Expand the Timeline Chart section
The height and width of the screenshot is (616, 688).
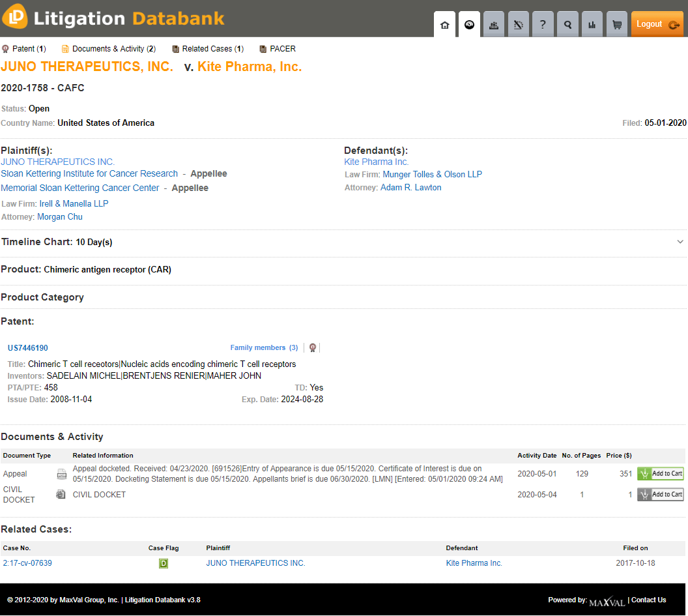pyautogui.click(x=680, y=242)
